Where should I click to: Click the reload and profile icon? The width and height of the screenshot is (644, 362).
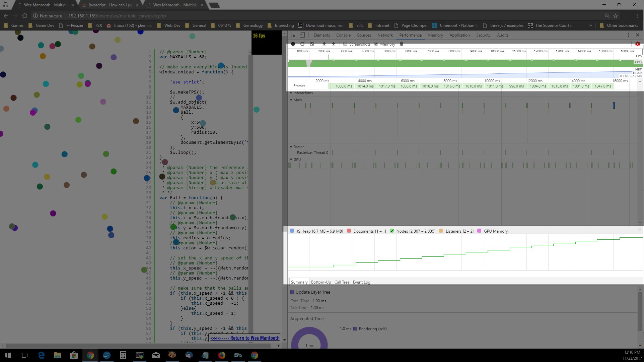click(302, 44)
